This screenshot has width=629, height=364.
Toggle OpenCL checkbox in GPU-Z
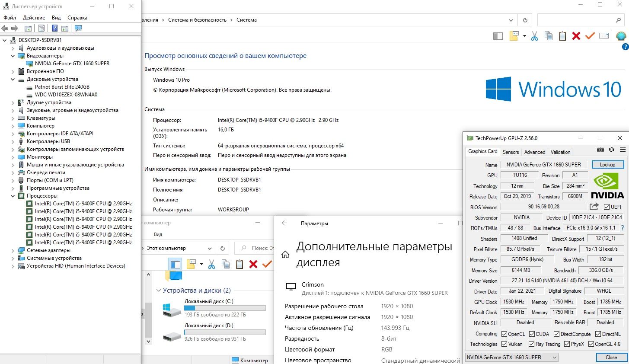(x=504, y=334)
